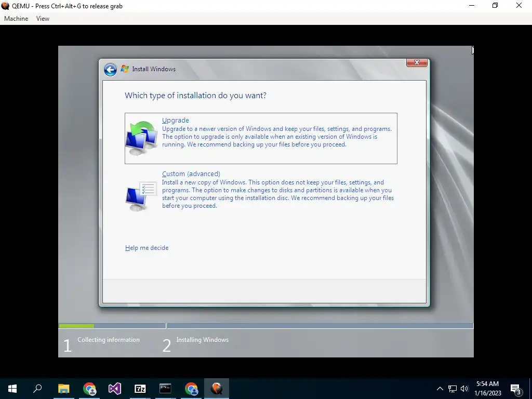Open the network tray icon
This screenshot has width=532, height=399.
point(453,389)
